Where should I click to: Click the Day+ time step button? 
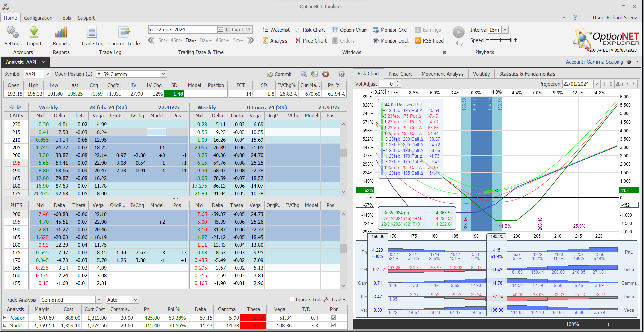pyautogui.click(x=206, y=40)
